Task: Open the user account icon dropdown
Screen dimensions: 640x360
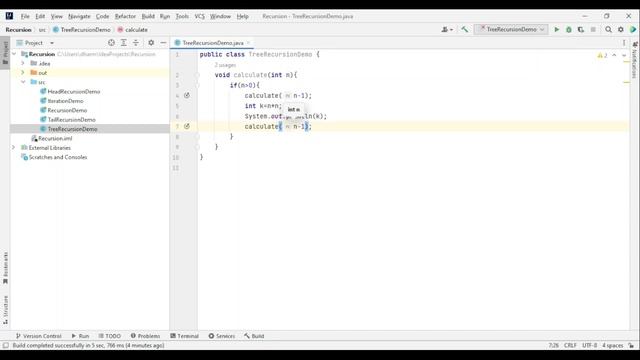Action: tap(447, 29)
